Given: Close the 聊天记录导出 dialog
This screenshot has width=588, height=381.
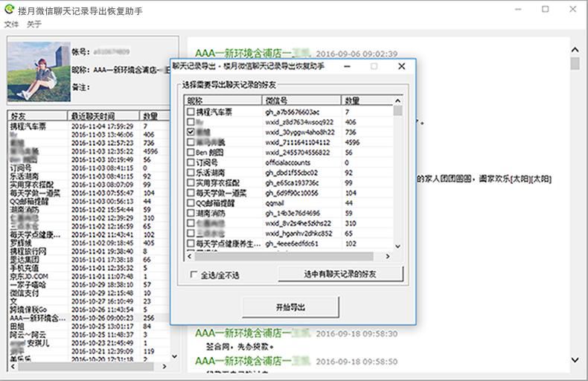Looking at the screenshot, I should [402, 66].
